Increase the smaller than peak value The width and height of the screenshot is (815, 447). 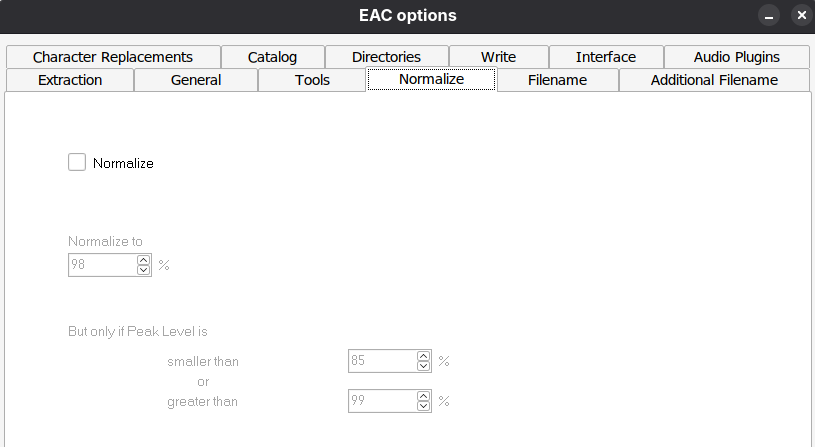423,355
